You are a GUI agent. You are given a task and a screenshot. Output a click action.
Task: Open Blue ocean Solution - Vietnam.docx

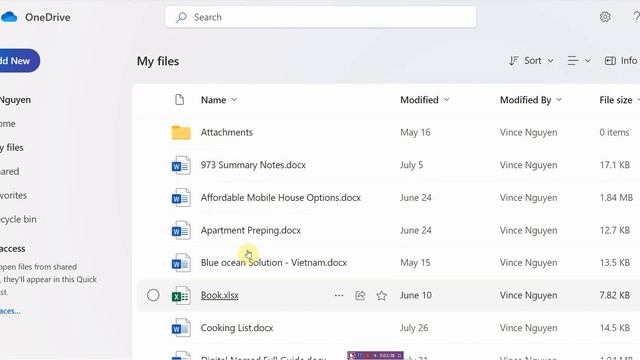273,262
